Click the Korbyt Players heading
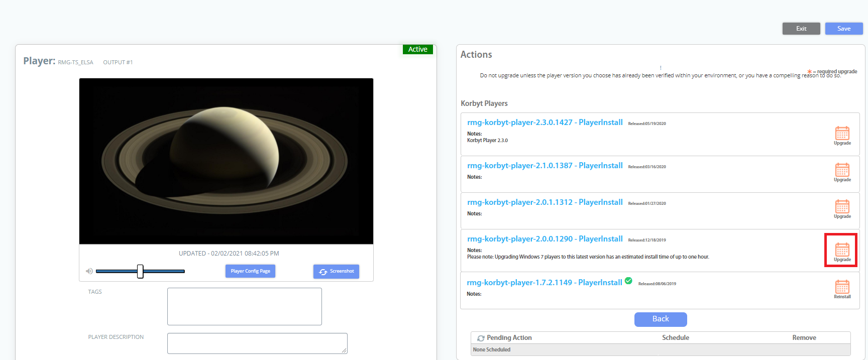The image size is (868, 360). [484, 103]
